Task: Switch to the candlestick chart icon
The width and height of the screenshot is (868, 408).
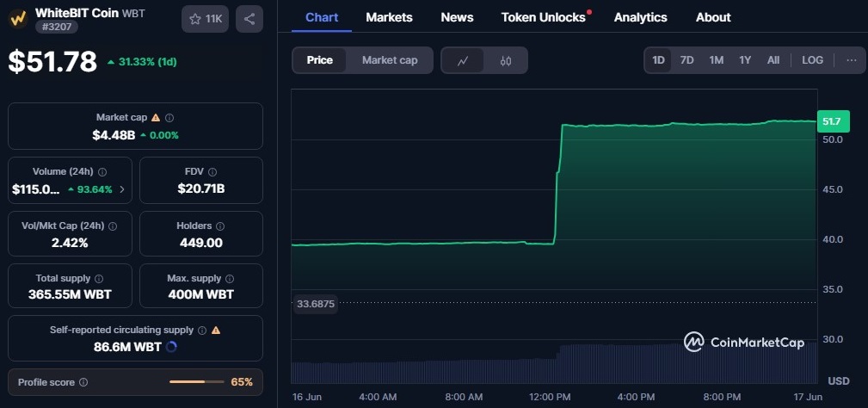Action: [x=506, y=60]
